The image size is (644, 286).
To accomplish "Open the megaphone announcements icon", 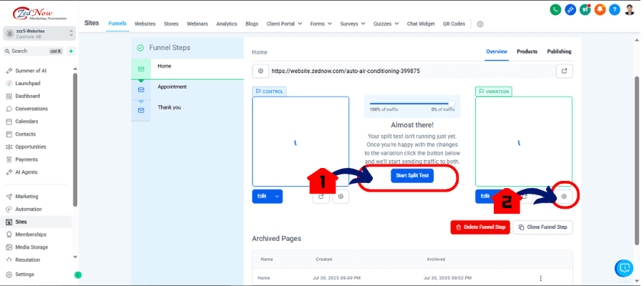I will (585, 10).
